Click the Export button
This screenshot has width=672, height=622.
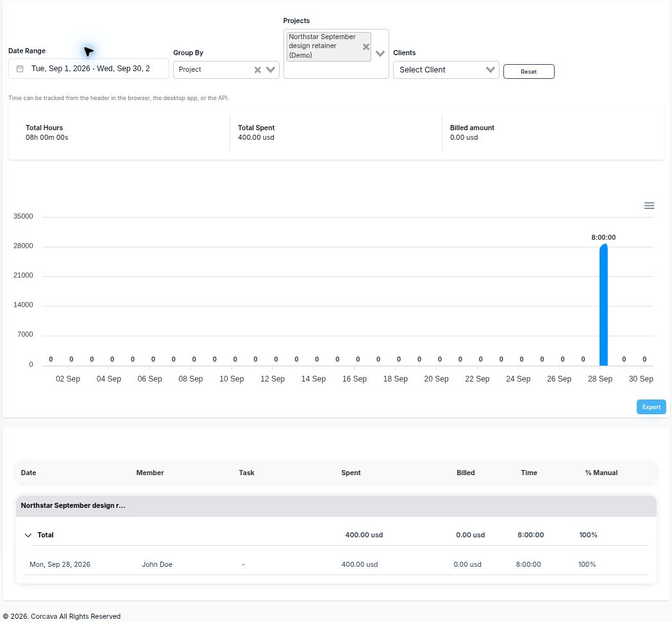coord(651,407)
